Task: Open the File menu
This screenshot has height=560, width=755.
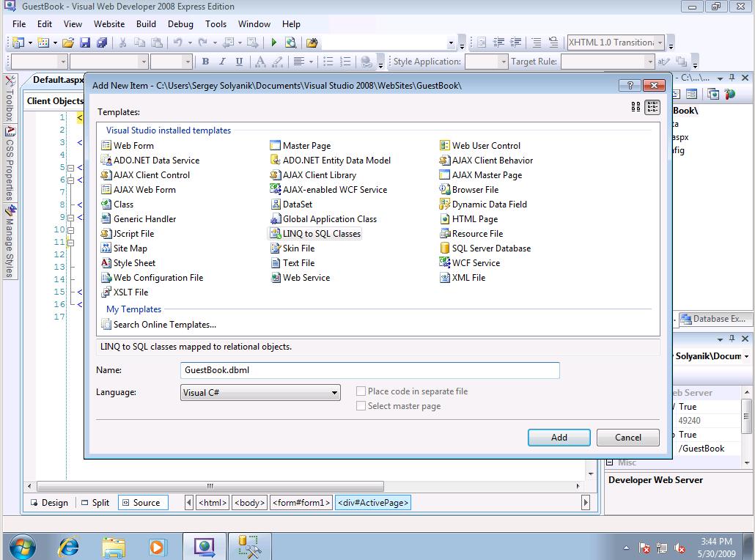Action: pyautogui.click(x=19, y=24)
